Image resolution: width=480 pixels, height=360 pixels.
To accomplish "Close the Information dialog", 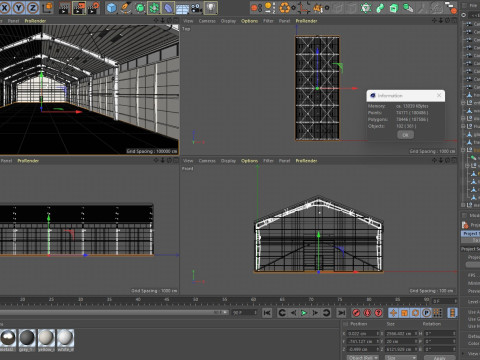I will [439, 96].
